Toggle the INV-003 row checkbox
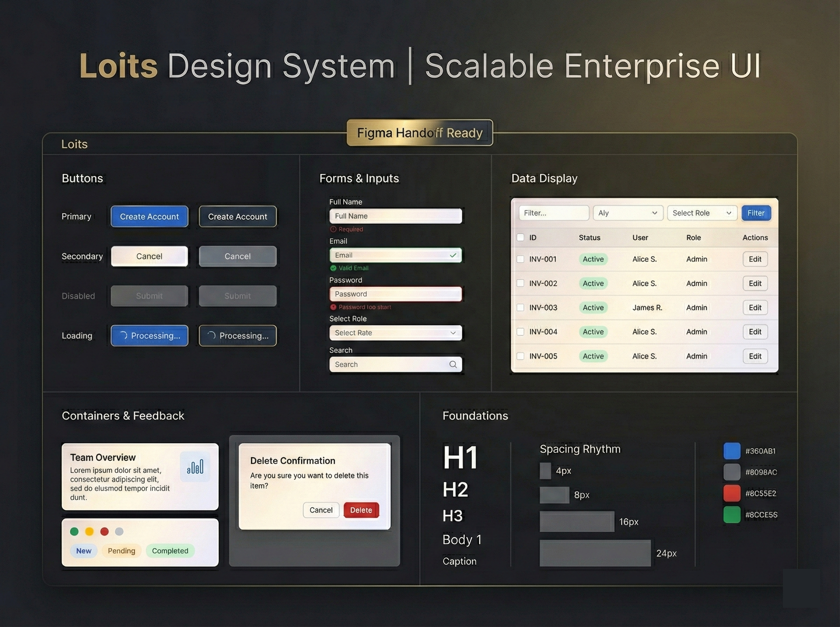Viewport: 840px width, 627px height. pos(520,308)
